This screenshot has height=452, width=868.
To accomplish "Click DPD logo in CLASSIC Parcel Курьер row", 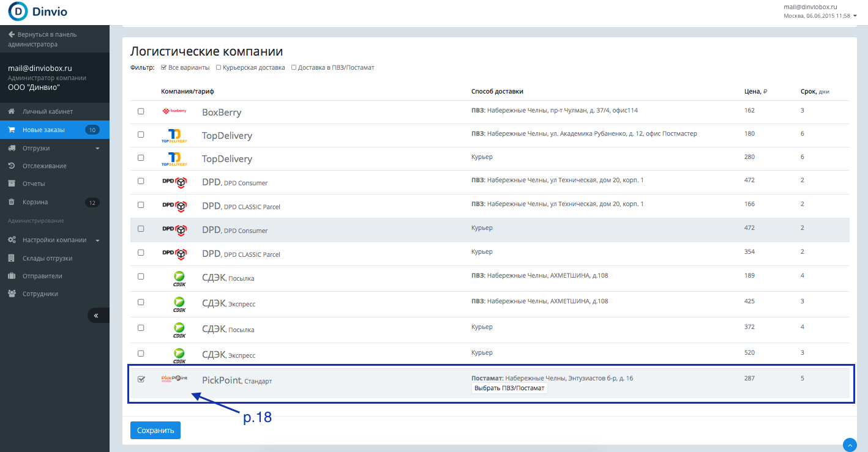I will pyautogui.click(x=174, y=253).
